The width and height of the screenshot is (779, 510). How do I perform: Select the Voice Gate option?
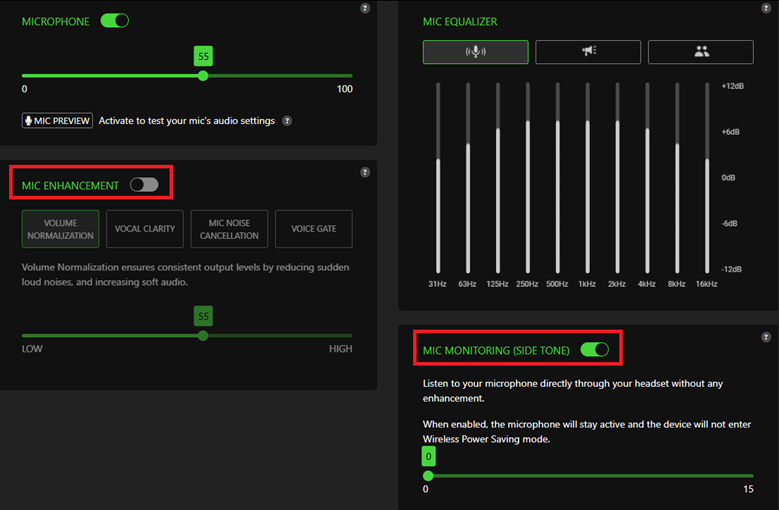[314, 229]
